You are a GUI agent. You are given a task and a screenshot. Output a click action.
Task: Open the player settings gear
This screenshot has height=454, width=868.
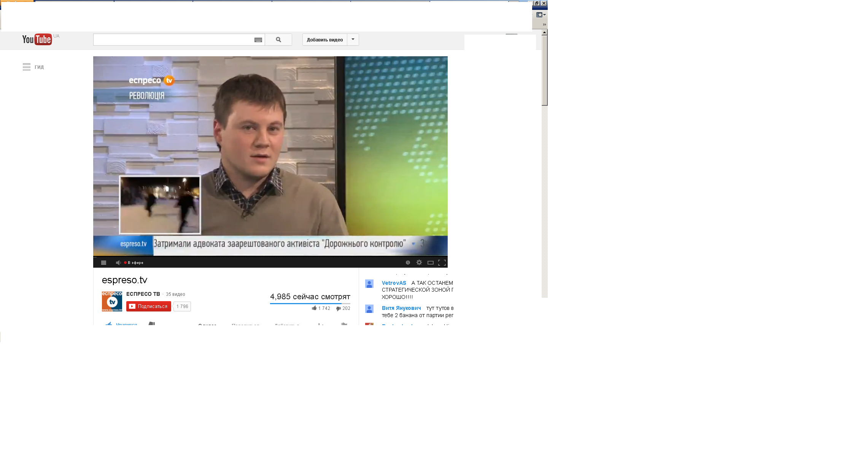419,263
